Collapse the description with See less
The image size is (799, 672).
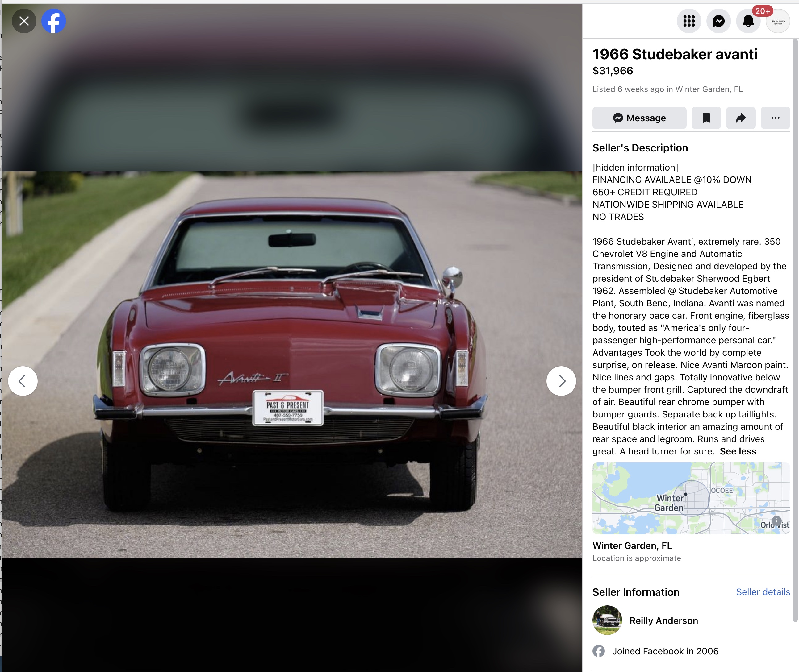(x=738, y=451)
